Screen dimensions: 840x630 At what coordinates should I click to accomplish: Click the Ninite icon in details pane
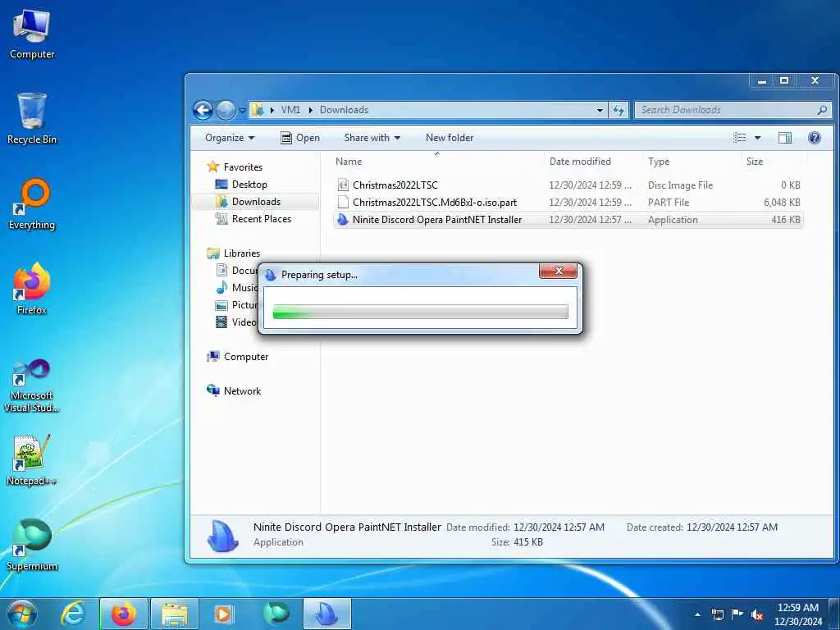(223, 536)
